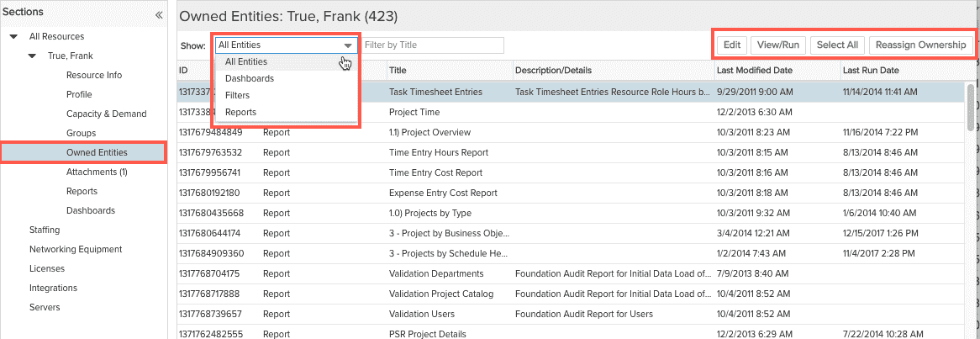This screenshot has height=339, width=980.
Task: Select Capacity & Demand in the sidebar
Action: click(x=106, y=114)
